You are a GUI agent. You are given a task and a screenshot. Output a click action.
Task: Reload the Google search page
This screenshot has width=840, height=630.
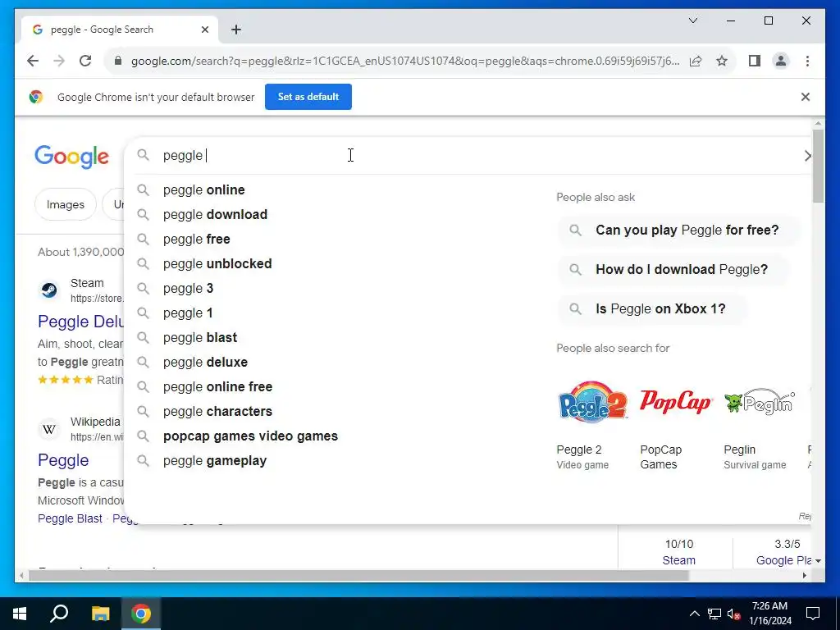pyautogui.click(x=85, y=61)
